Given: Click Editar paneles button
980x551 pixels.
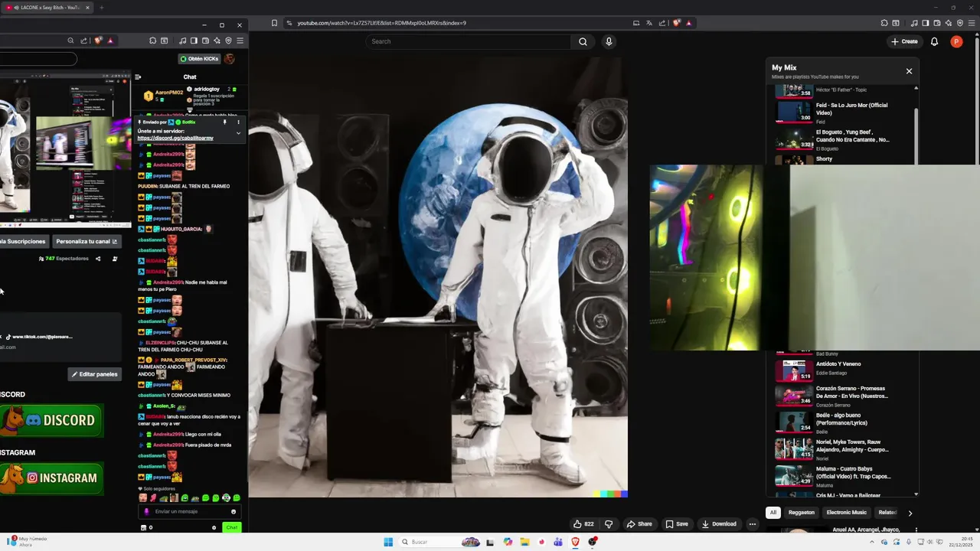Looking at the screenshot, I should point(94,374).
